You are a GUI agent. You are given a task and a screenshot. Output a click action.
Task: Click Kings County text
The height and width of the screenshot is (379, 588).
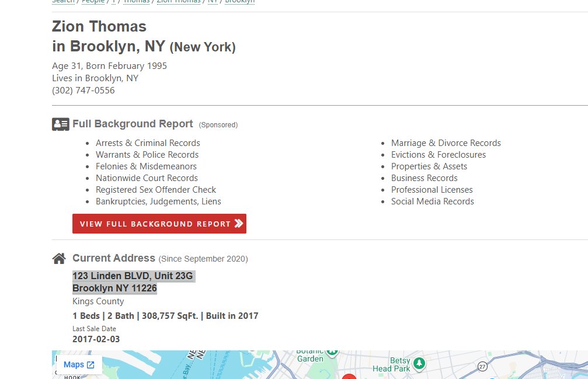(x=98, y=301)
